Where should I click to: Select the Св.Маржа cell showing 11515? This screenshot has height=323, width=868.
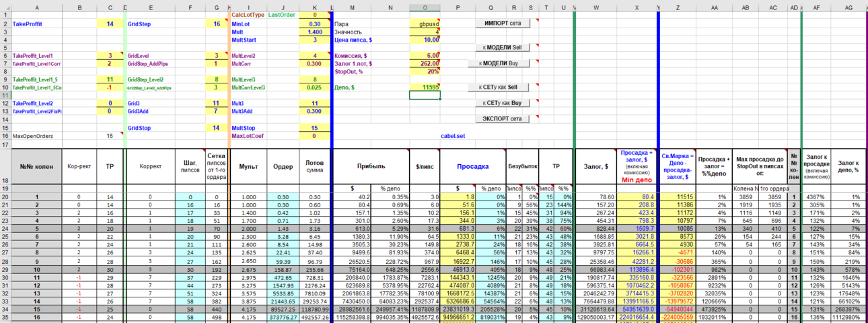point(676,196)
